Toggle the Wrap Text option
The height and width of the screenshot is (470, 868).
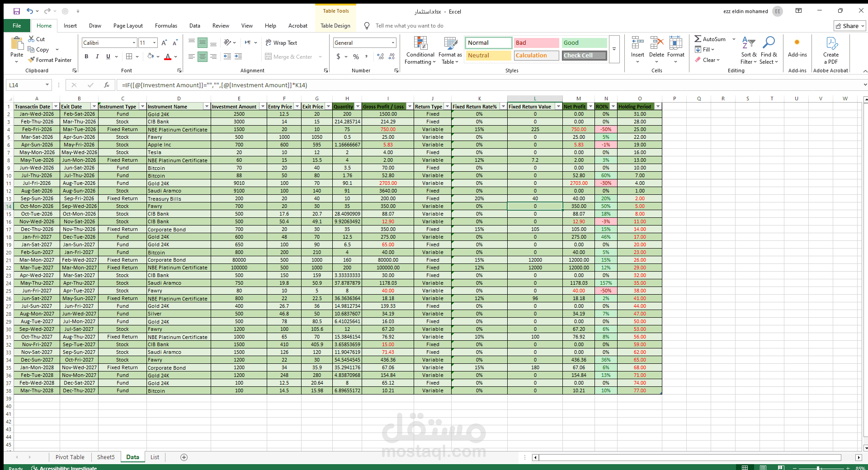point(281,42)
